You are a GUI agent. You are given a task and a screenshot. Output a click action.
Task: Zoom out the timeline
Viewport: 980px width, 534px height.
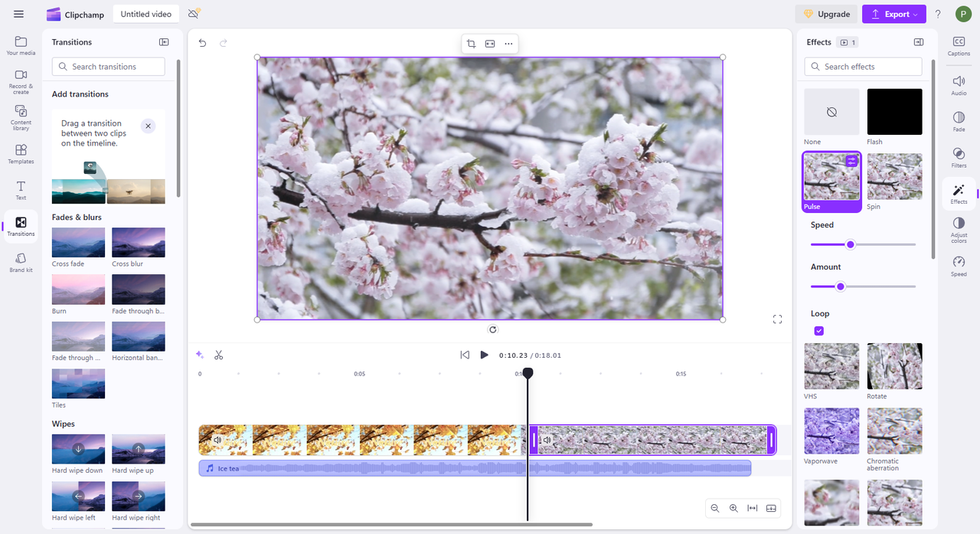pyautogui.click(x=715, y=508)
